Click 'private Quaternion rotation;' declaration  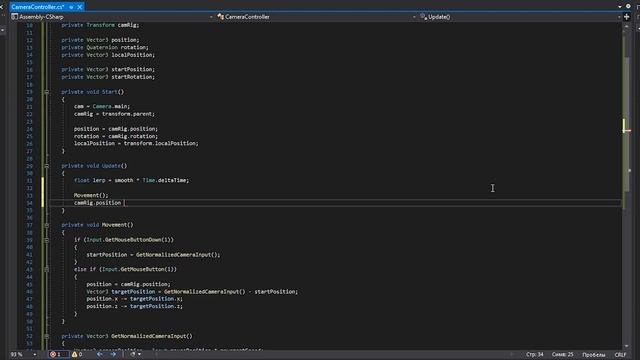click(105, 47)
